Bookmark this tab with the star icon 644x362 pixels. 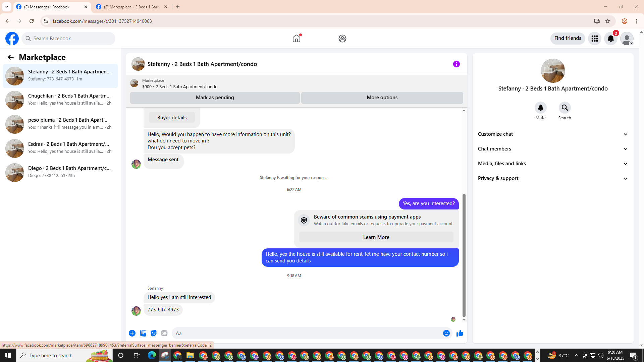(x=608, y=21)
